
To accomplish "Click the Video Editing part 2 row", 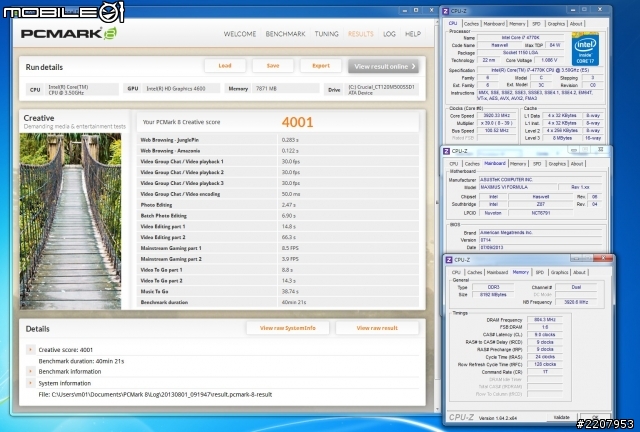I will (278, 237).
